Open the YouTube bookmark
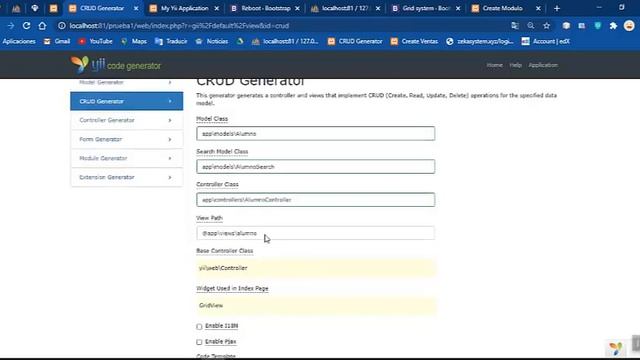 [96, 41]
